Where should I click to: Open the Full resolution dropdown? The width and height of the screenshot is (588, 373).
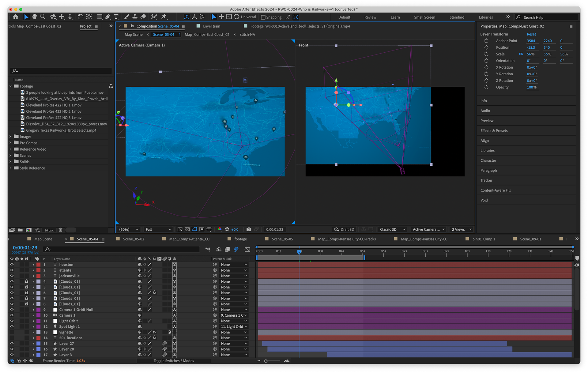(158, 229)
